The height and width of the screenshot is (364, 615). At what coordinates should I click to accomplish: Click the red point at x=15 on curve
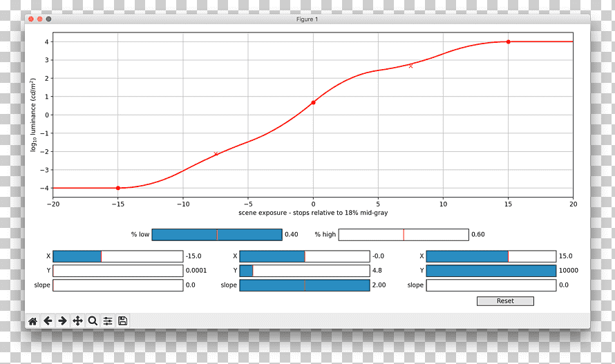coord(509,41)
